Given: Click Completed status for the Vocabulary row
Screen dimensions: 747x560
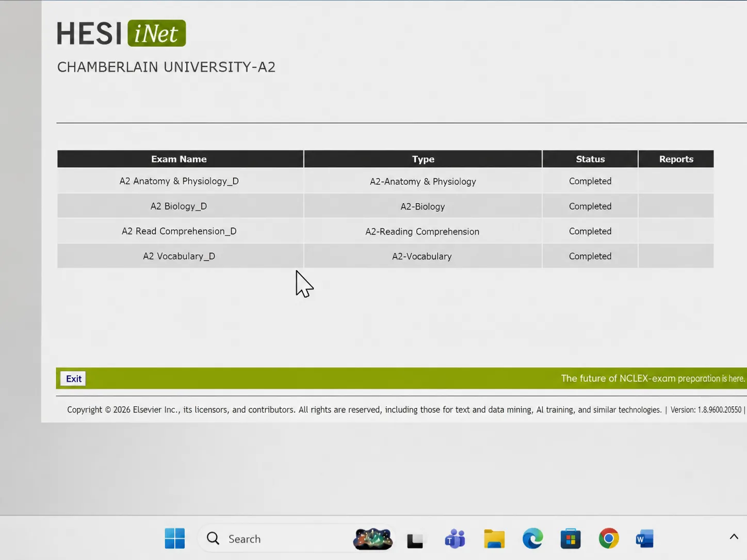Looking at the screenshot, I should [x=590, y=256].
